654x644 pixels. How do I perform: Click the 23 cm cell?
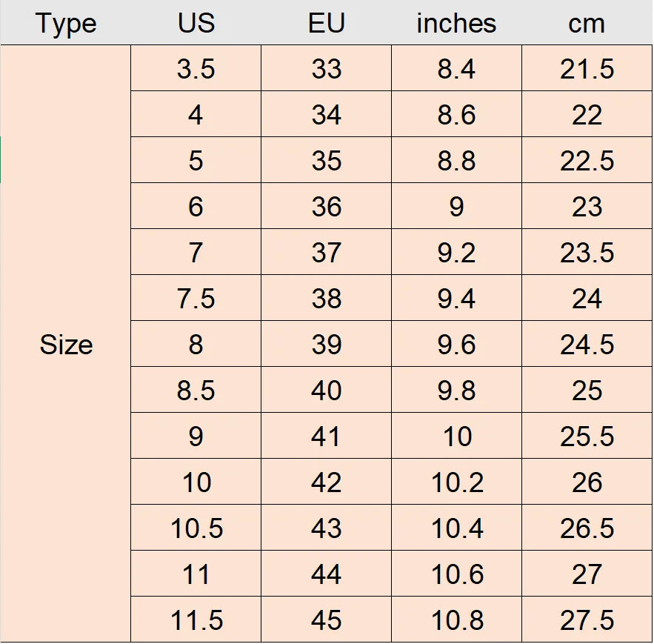click(x=587, y=207)
